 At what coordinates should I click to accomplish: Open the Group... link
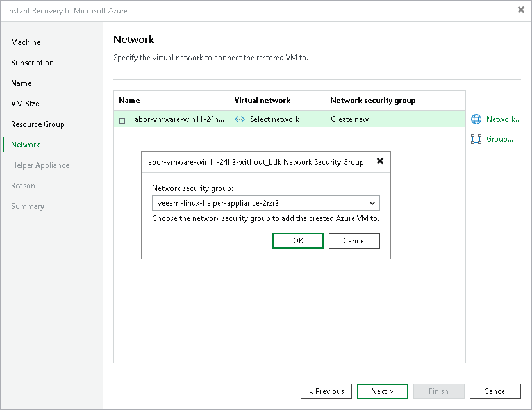pyautogui.click(x=500, y=139)
